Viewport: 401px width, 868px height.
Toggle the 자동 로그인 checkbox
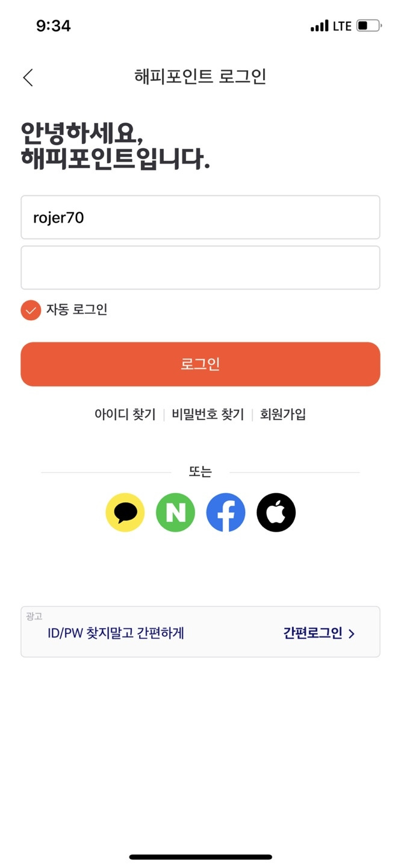[x=31, y=310]
